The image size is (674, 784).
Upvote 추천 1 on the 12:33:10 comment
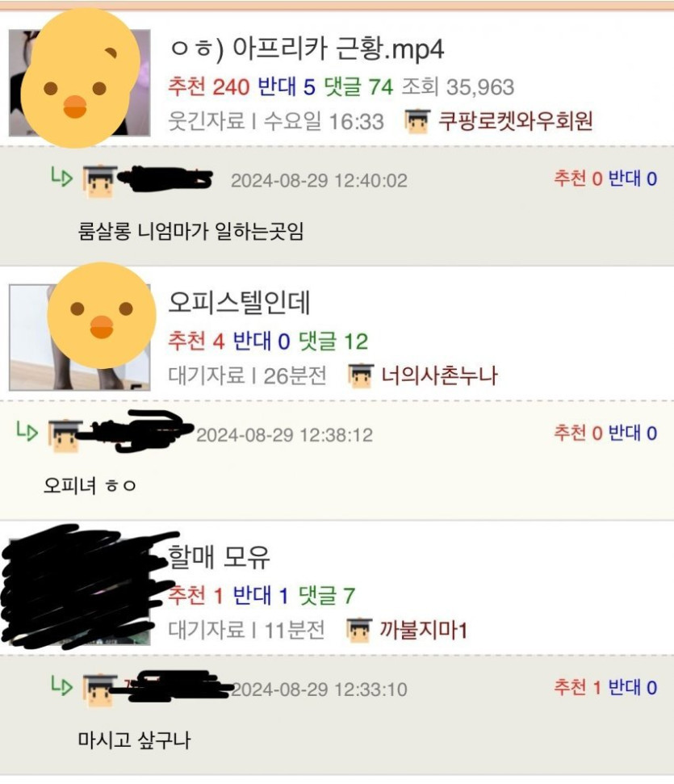click(x=577, y=687)
